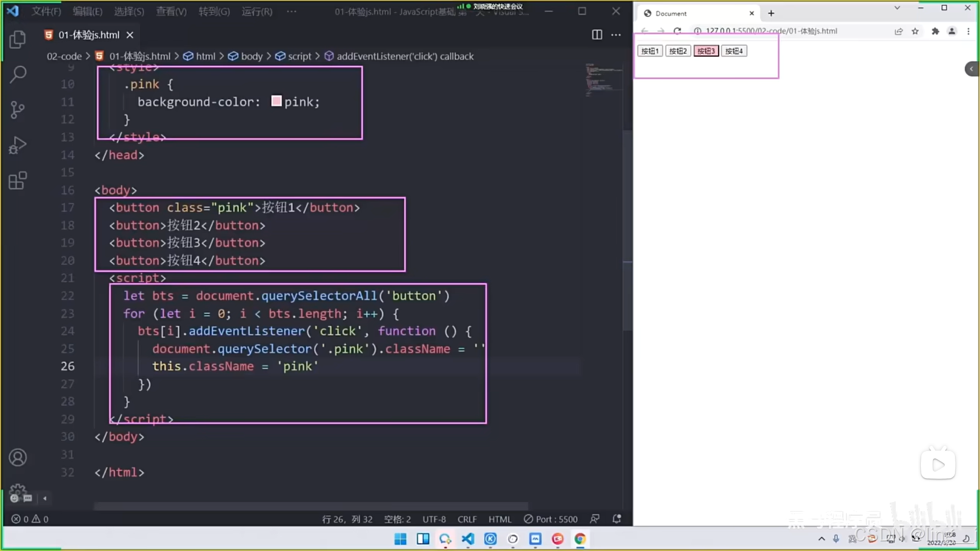Reload the browser page

coord(677,31)
